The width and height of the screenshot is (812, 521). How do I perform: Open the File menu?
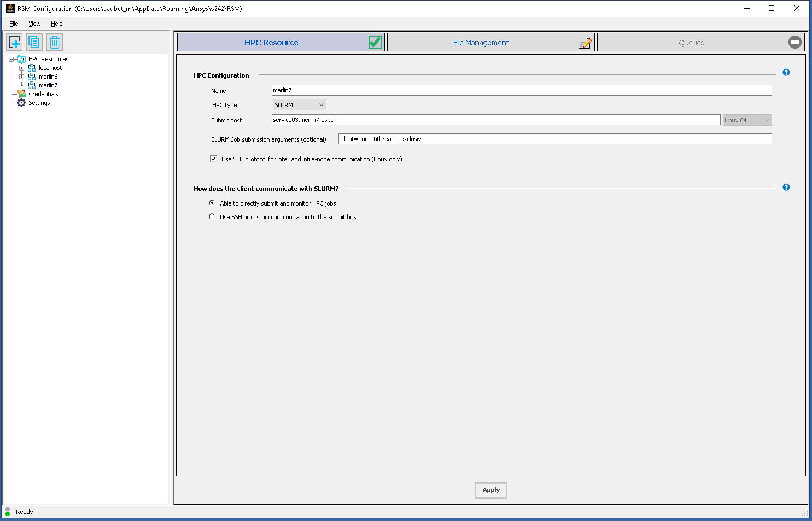[x=13, y=24]
